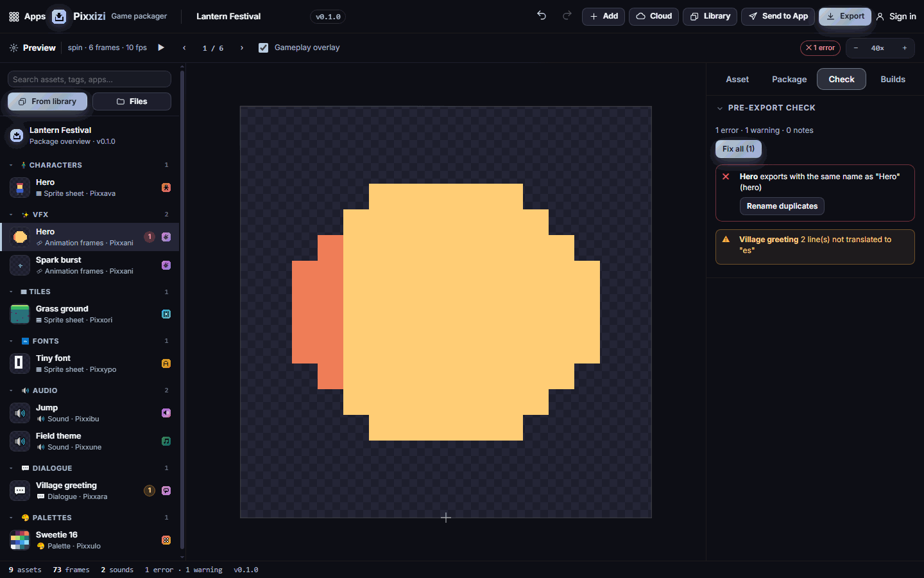The width and height of the screenshot is (924, 578).
Task: Click Pixxava app badge on character Hero row
Action: tap(166, 188)
